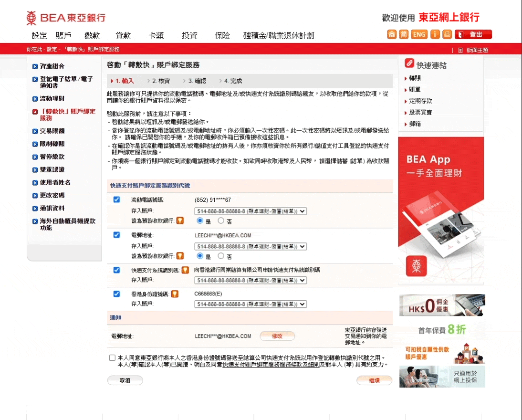Uncheck the 快速支付系統識別碼 checkbox

tap(116, 270)
